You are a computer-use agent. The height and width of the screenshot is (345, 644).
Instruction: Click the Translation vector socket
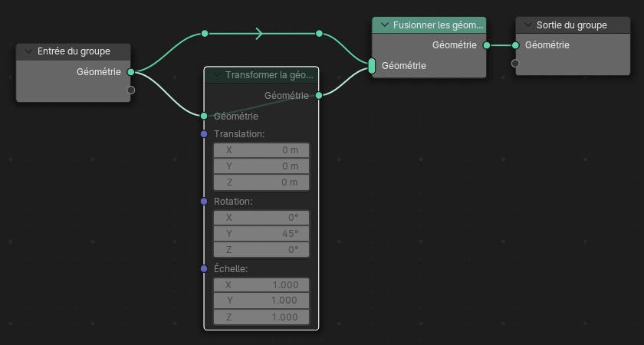pyautogui.click(x=204, y=134)
